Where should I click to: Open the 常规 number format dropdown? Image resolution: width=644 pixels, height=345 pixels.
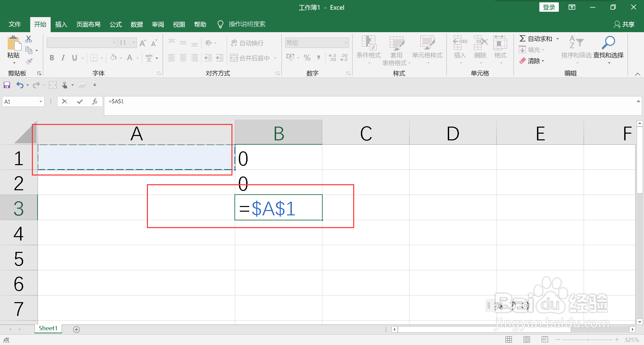(x=346, y=43)
